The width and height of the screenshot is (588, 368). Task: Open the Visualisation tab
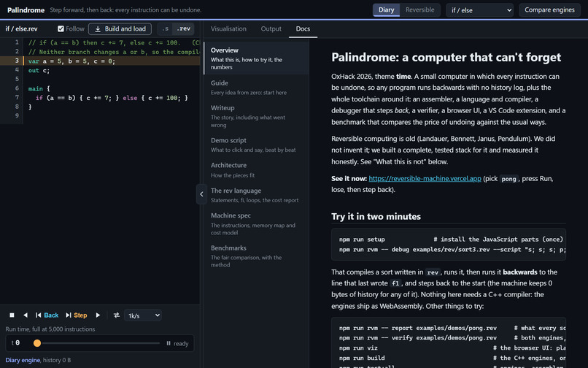pyautogui.click(x=228, y=28)
